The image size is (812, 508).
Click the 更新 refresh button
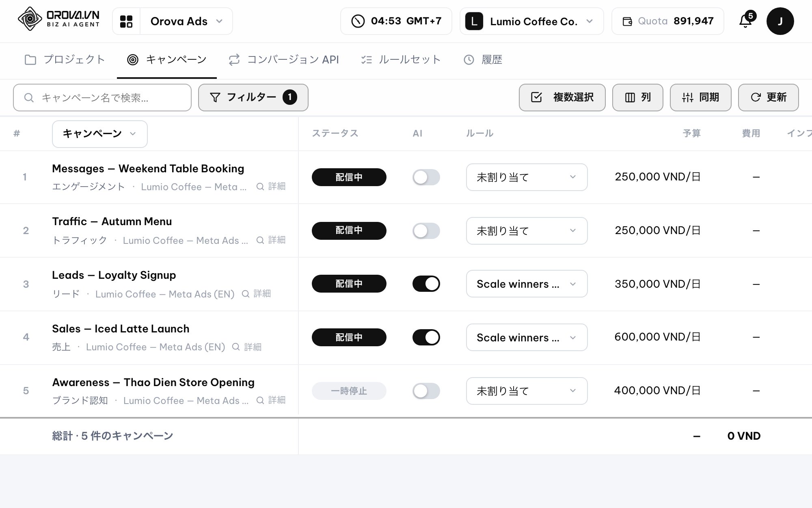(x=768, y=98)
